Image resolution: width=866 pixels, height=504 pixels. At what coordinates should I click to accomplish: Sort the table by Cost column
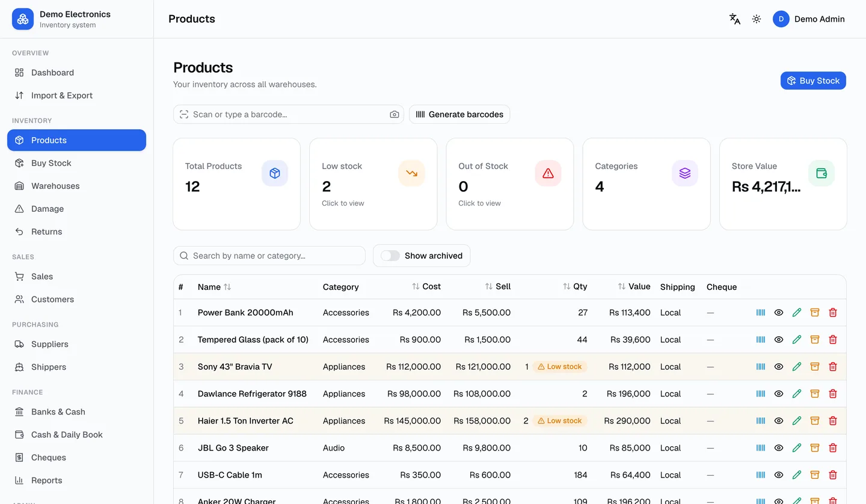[426, 286]
